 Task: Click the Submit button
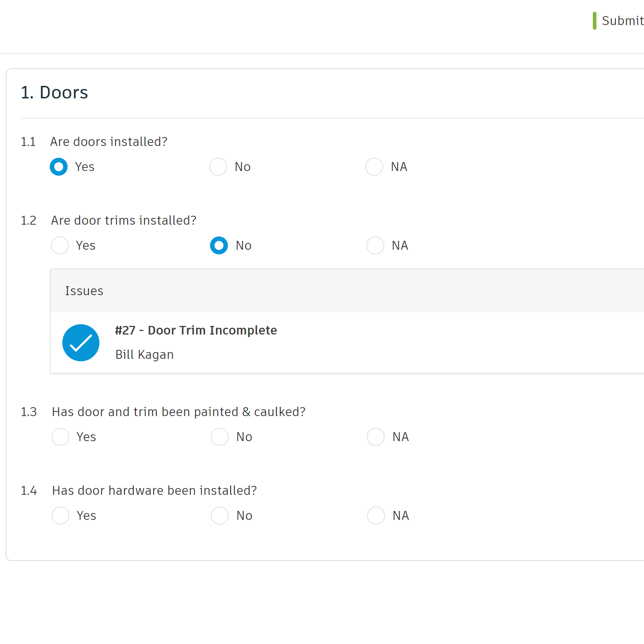[622, 21]
